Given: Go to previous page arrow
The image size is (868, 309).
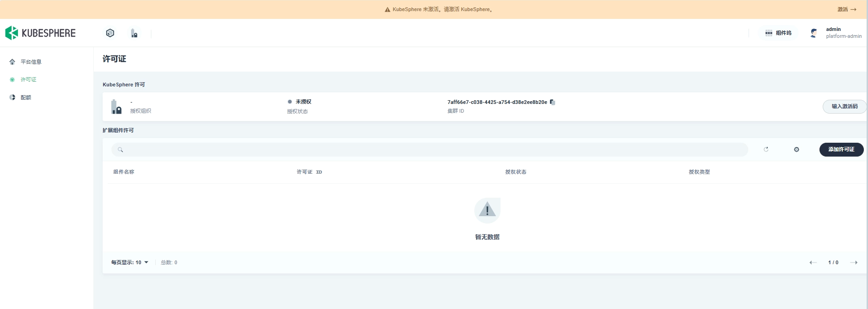Looking at the screenshot, I should coord(813,262).
